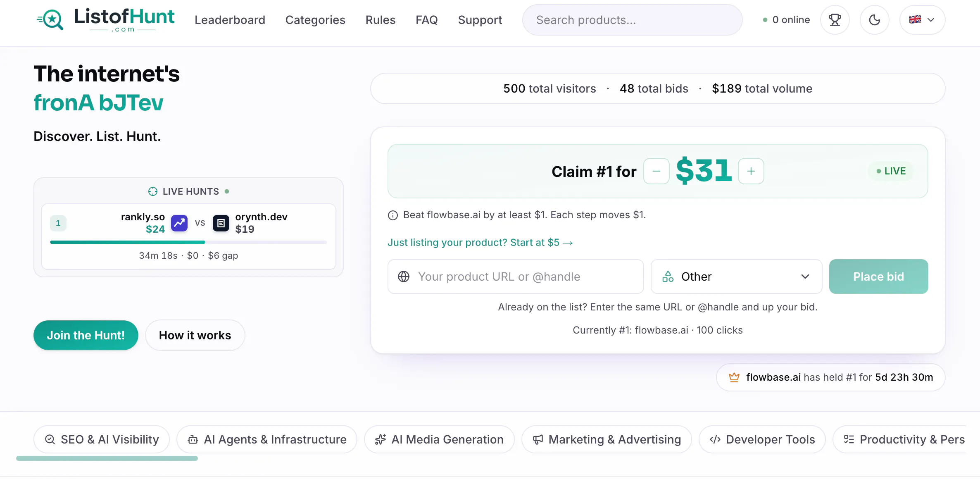The width and height of the screenshot is (980, 496).
Task: Click the '500 total visitors' stat
Action: pos(549,88)
